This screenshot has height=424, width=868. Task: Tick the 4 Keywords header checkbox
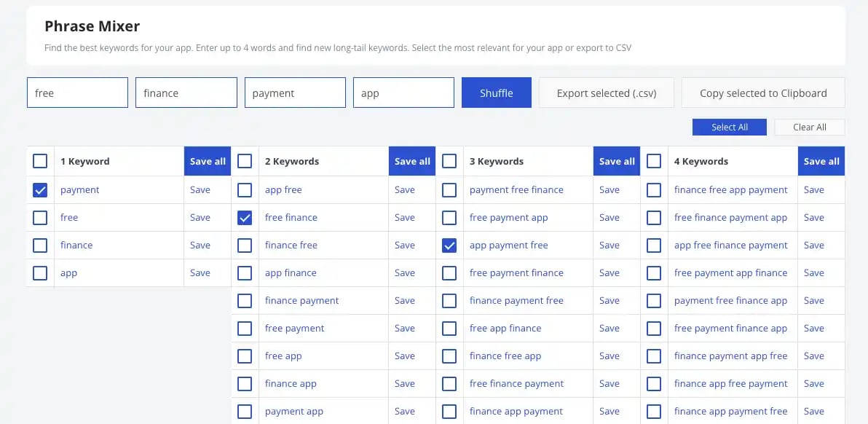tap(654, 161)
